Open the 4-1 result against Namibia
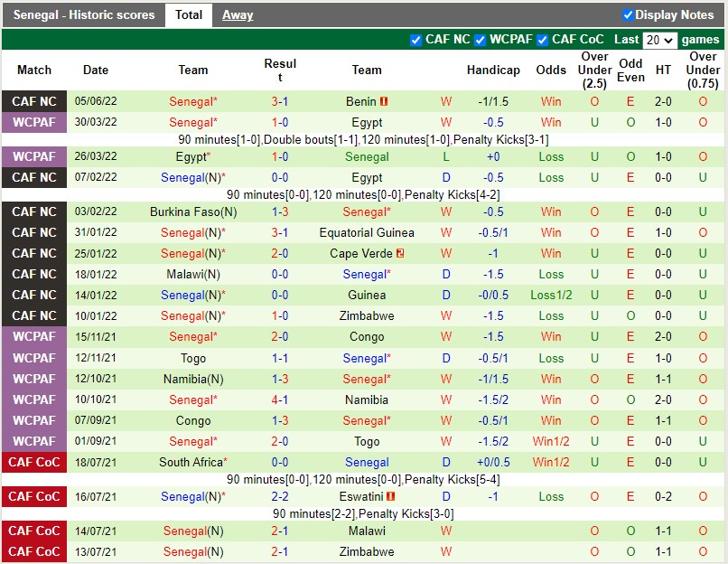The width and height of the screenshot is (728, 564). [279, 399]
